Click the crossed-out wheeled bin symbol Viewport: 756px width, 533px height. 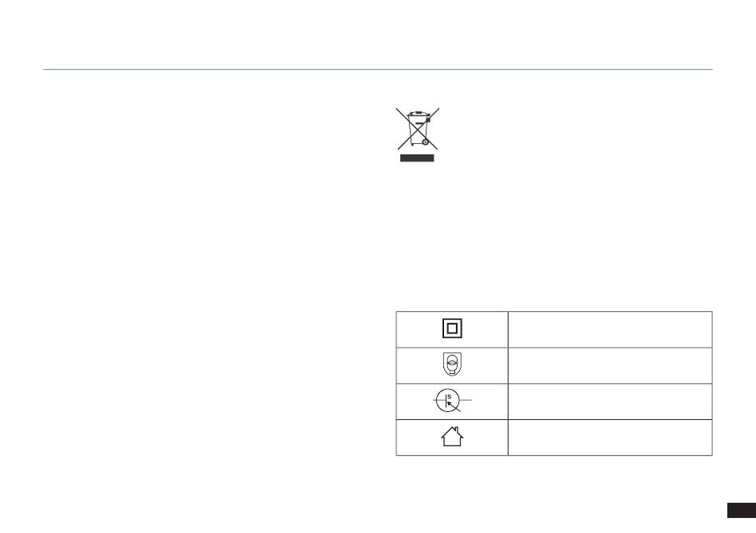point(417,128)
